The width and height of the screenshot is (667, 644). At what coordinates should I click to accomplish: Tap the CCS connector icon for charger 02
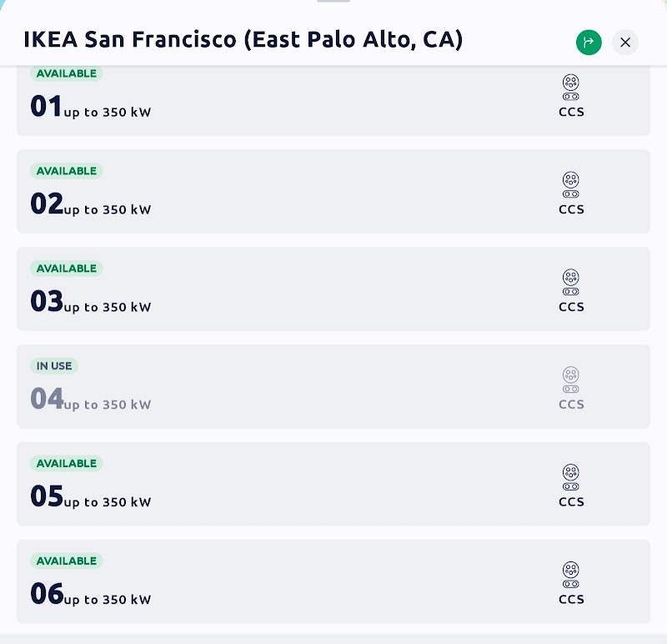click(x=571, y=184)
